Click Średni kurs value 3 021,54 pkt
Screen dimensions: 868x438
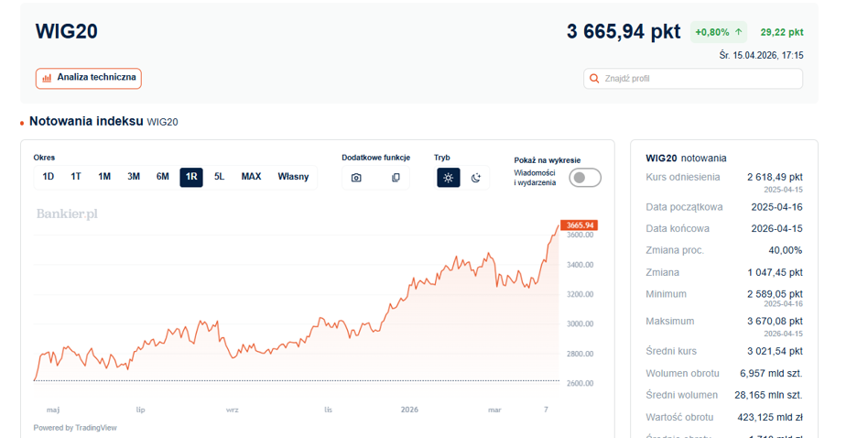(x=775, y=351)
